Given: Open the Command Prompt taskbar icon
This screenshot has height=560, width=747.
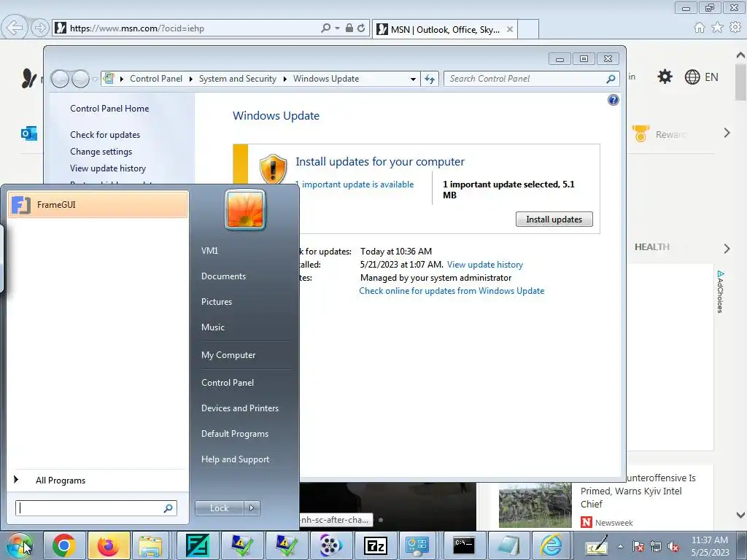Looking at the screenshot, I should (463, 545).
